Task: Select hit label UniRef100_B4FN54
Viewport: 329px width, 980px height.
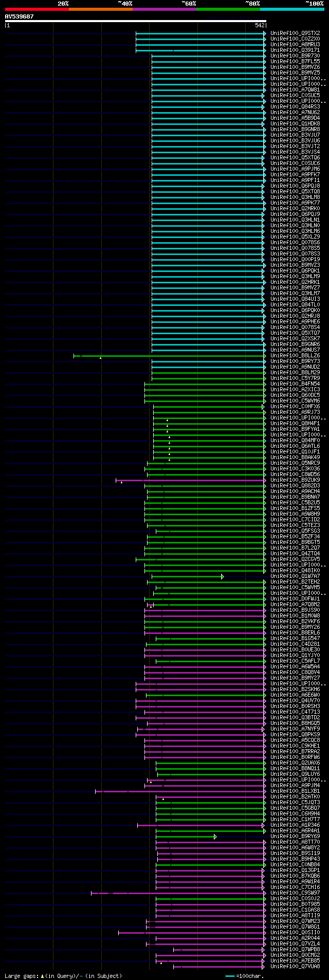Action: pyautogui.click(x=295, y=384)
